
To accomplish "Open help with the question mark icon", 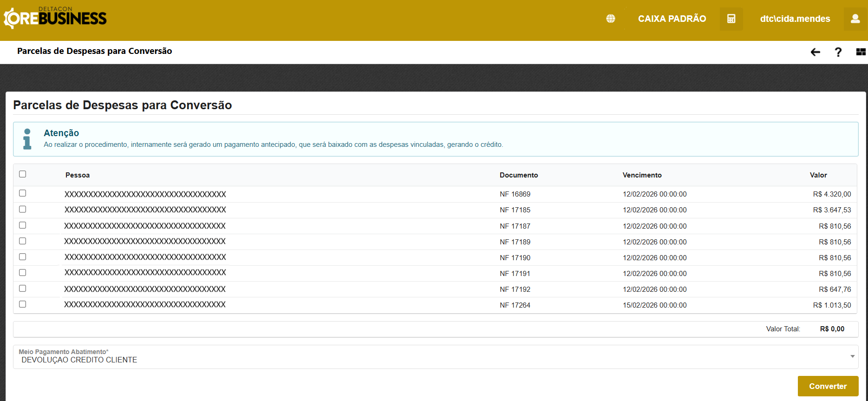I will click(x=838, y=52).
